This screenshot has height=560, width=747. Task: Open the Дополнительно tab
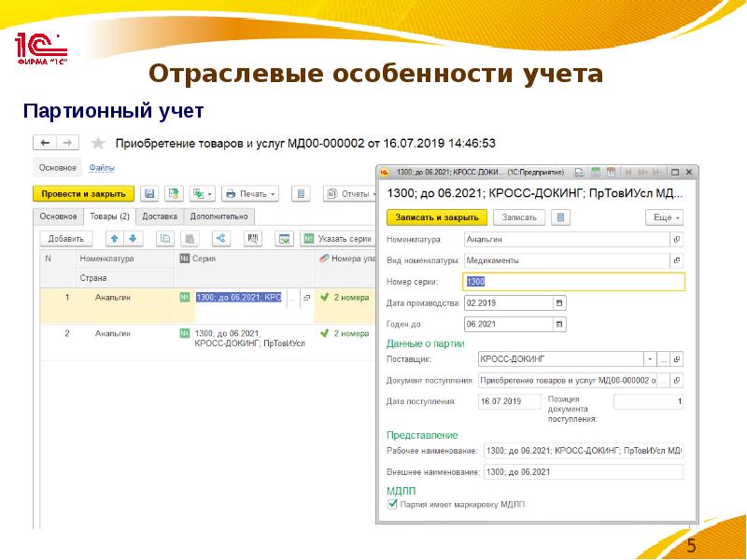[x=218, y=217]
